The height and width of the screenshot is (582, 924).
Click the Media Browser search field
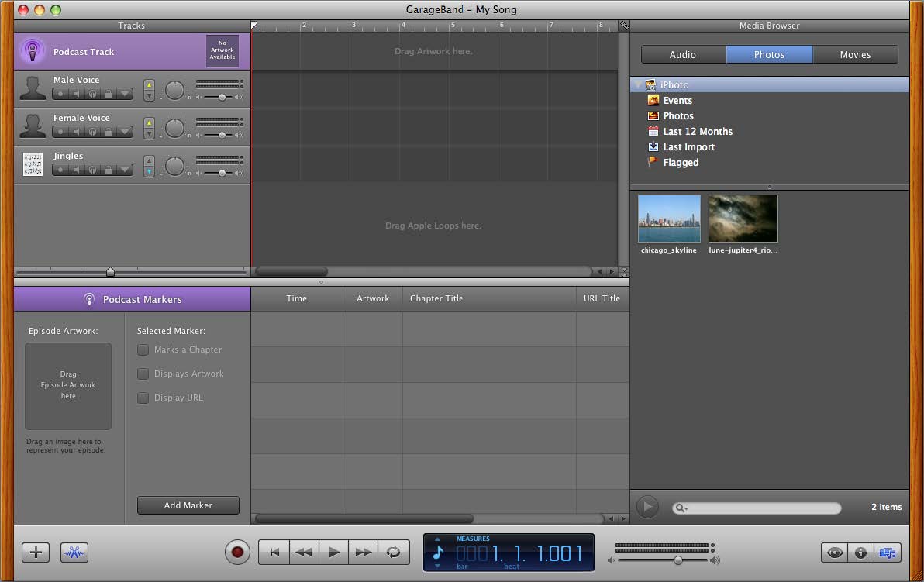pos(757,508)
